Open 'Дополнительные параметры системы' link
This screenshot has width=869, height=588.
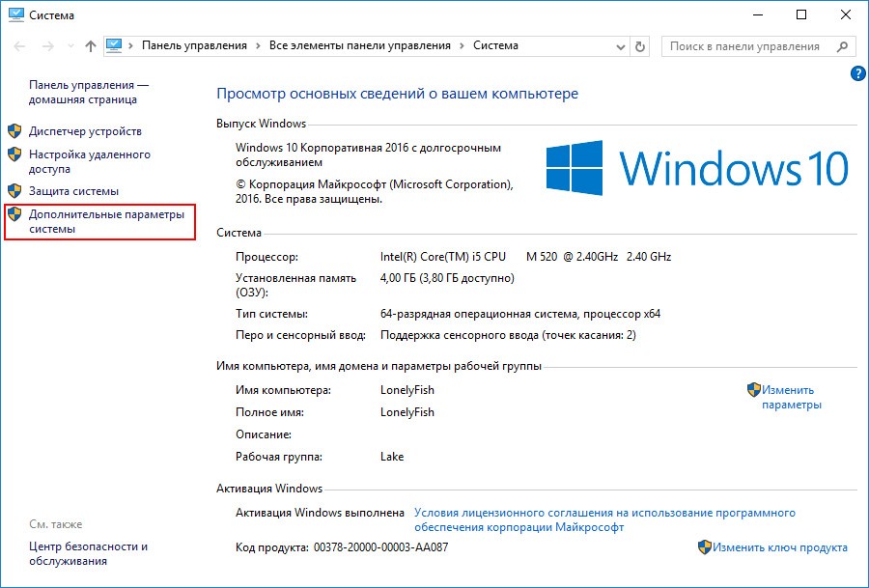pyautogui.click(x=106, y=222)
